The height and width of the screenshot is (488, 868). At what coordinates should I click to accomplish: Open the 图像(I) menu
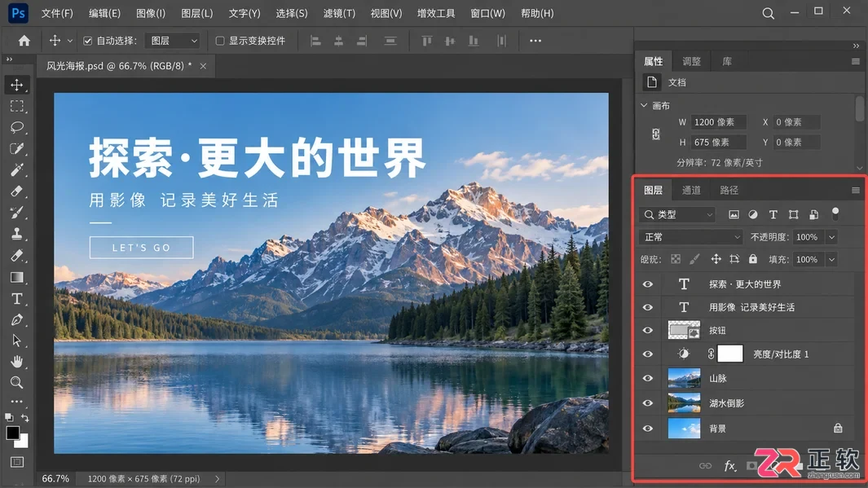tap(151, 13)
